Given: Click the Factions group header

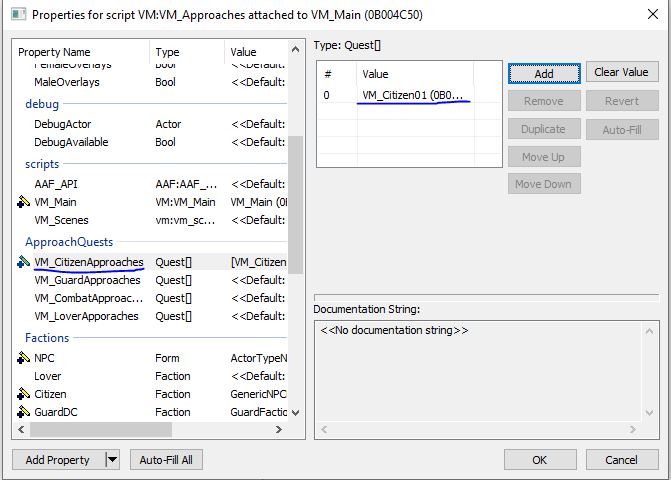Looking at the screenshot, I should click(x=47, y=338).
